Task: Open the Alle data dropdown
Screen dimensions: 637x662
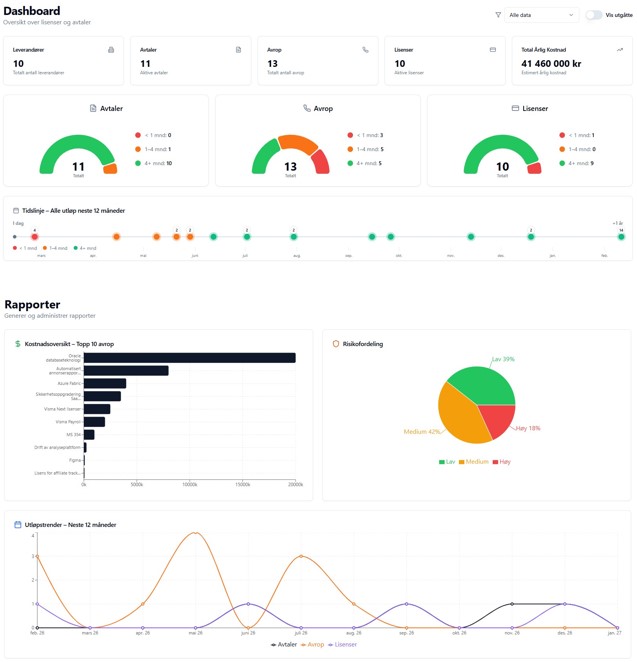Action: point(541,15)
